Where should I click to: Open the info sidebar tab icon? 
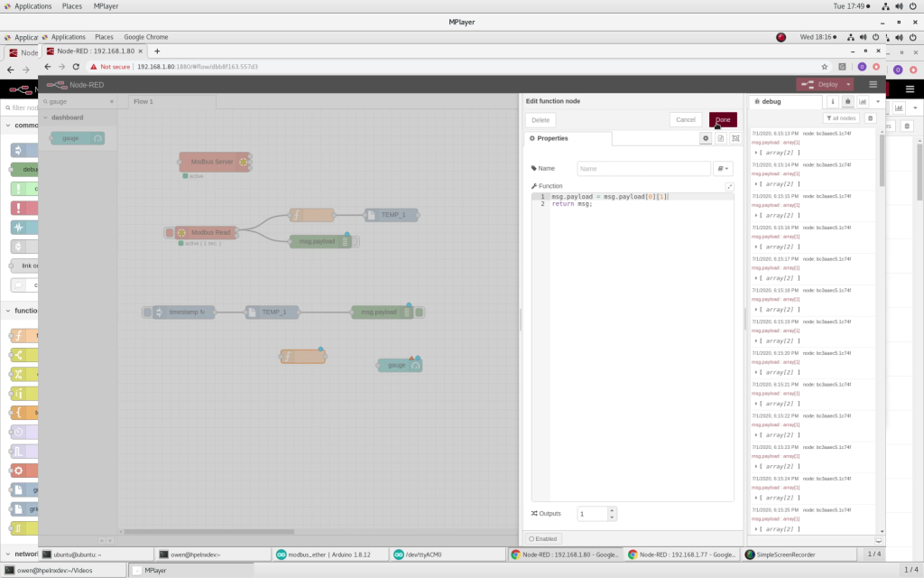point(833,102)
